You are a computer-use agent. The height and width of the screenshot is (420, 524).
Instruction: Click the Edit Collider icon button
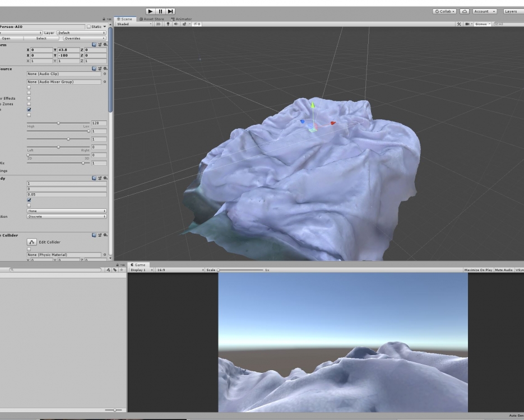click(32, 242)
